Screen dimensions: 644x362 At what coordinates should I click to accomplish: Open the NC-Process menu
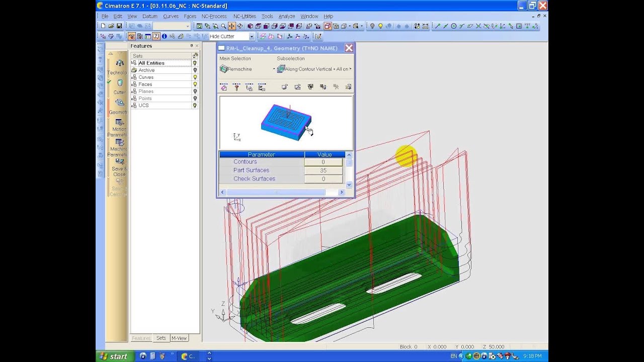pyautogui.click(x=214, y=16)
